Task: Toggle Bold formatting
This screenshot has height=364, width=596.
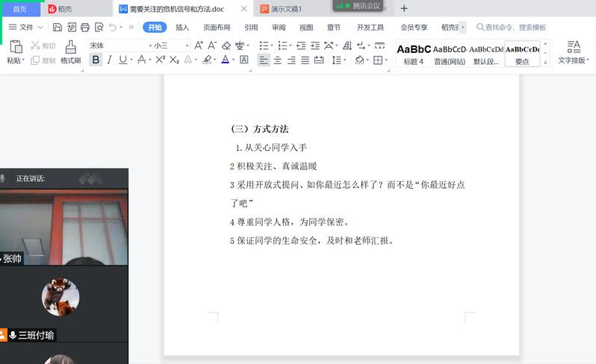Action: pos(96,60)
